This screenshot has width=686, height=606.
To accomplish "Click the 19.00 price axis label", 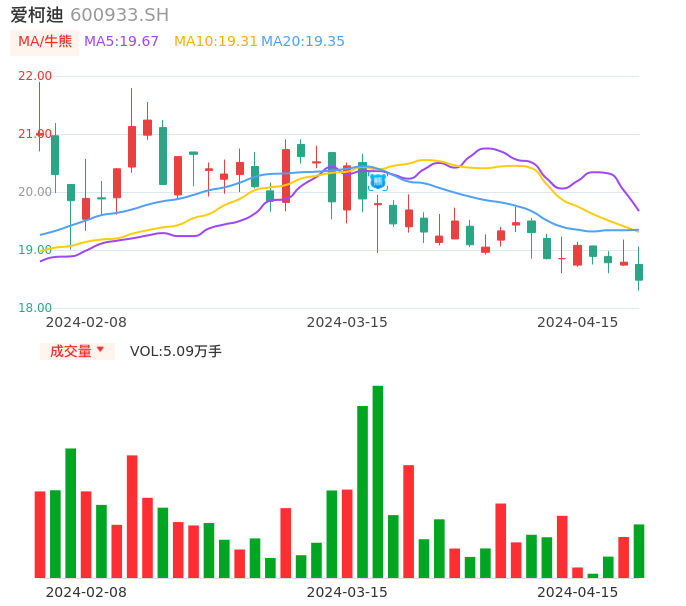I will tap(35, 250).
